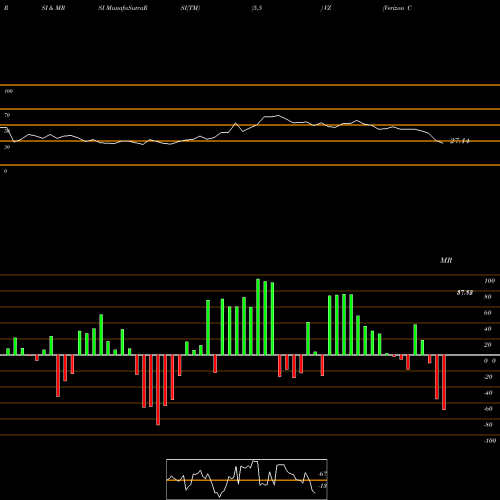Click the ')VZ' ticker symbol text
The image size is (500, 500).
[326, 8]
